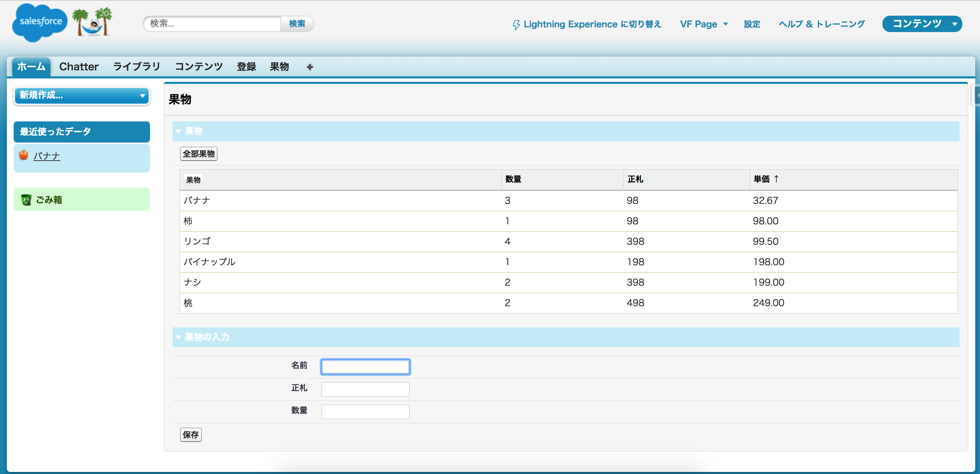This screenshot has height=474, width=980.
Task: Click the 498 price cell for 桃
Action: pos(635,303)
